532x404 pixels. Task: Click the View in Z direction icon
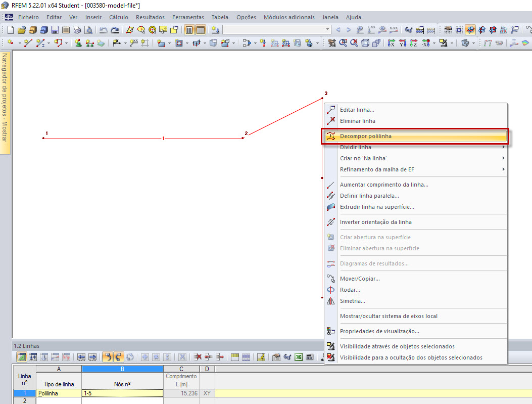(x=414, y=43)
